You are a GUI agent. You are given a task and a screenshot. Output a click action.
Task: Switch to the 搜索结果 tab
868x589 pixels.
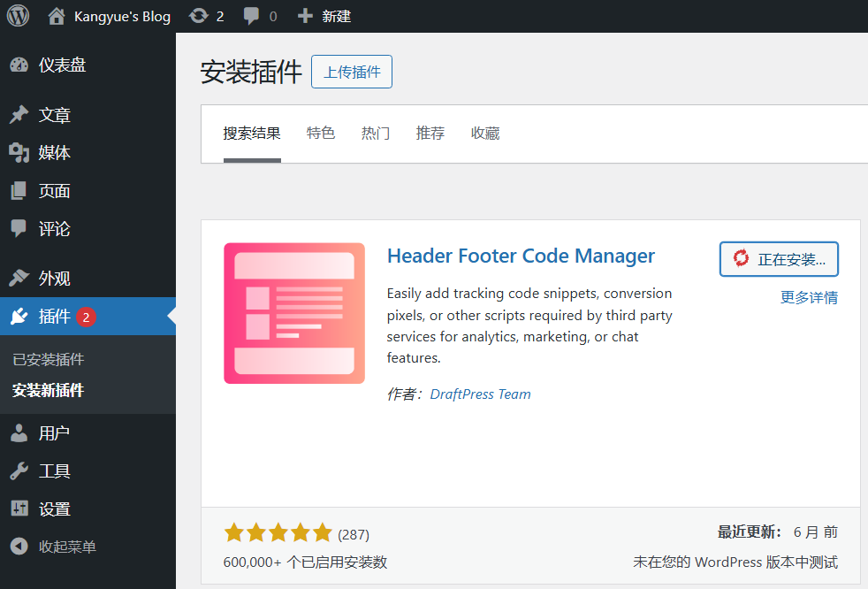pyautogui.click(x=252, y=133)
